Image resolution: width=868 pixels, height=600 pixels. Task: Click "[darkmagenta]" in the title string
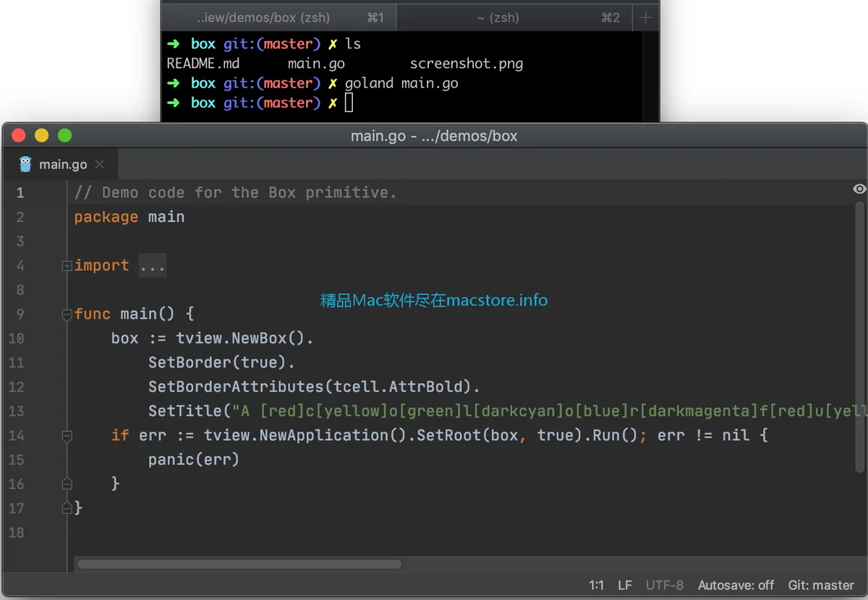click(698, 411)
